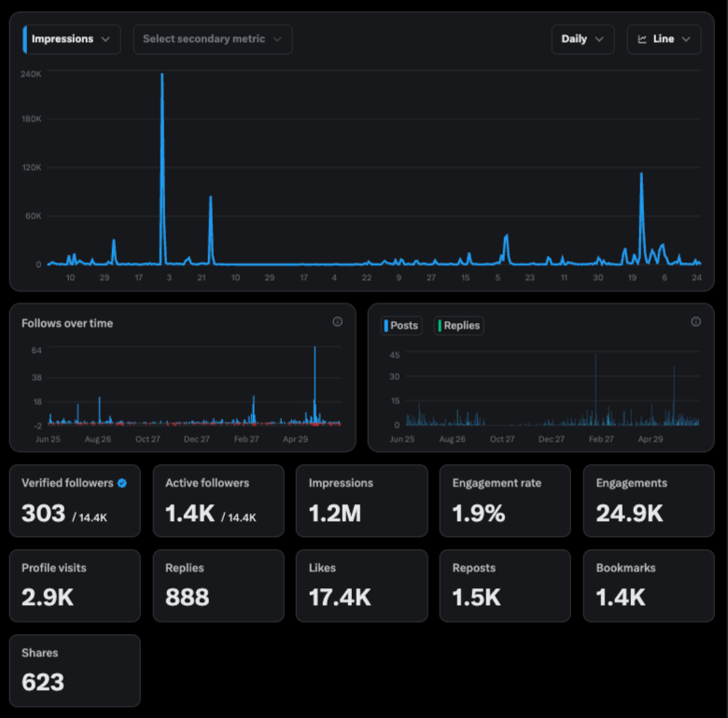Screen dimensions: 728x718
Task: Click the info icon in Follows over time
Action: click(x=338, y=321)
